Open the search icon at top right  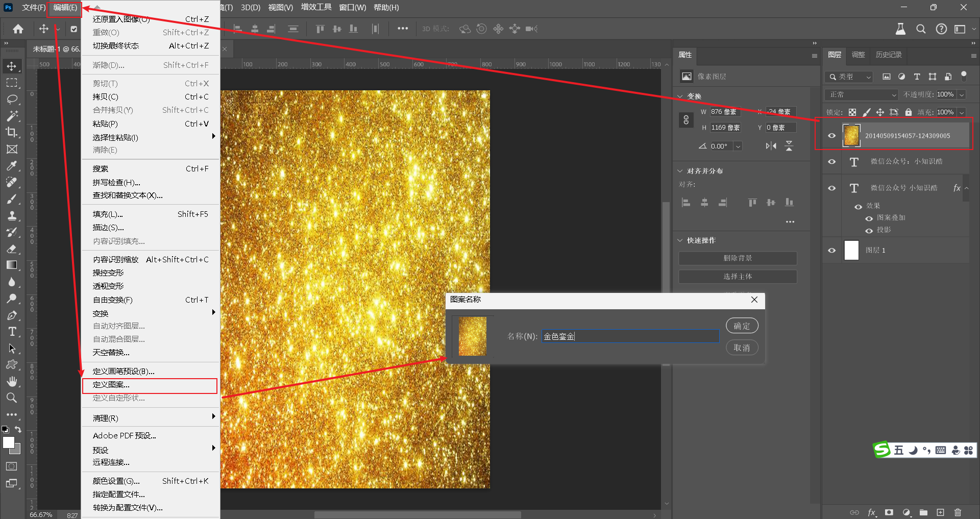(921, 29)
